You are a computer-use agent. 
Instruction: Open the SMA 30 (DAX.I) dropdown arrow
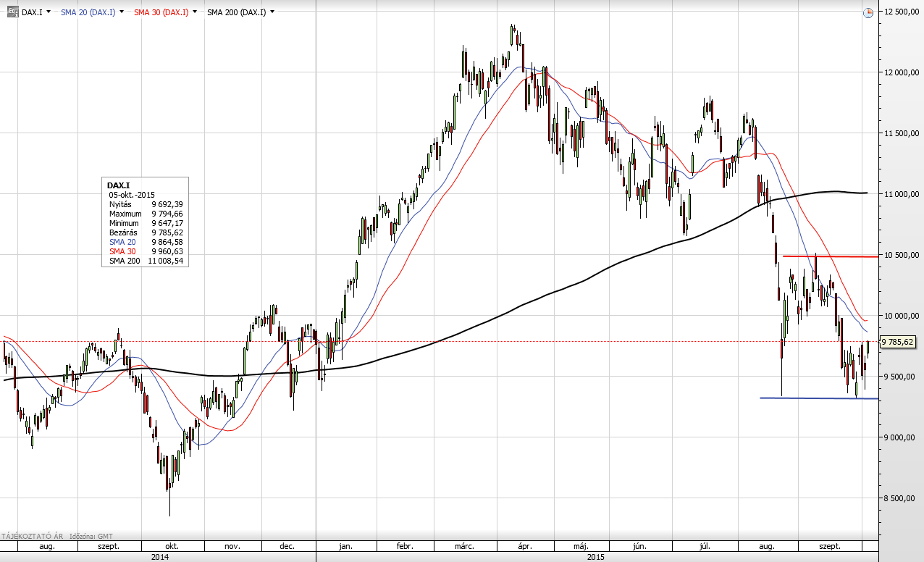click(196, 12)
